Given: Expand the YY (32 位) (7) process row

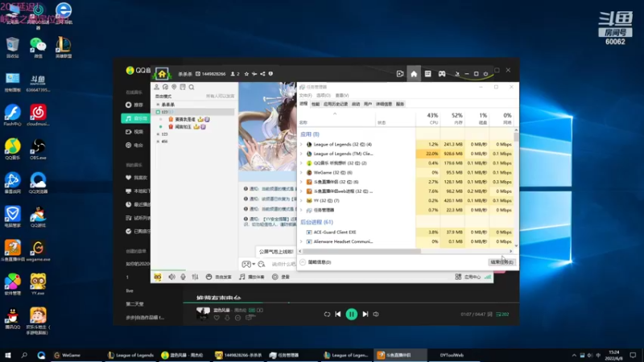Looking at the screenshot, I should pos(301,200).
